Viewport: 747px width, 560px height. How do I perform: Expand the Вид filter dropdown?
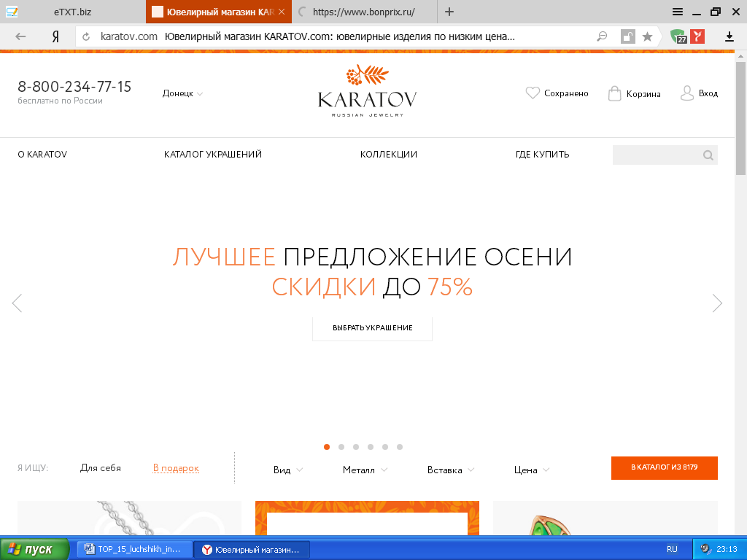288,470
